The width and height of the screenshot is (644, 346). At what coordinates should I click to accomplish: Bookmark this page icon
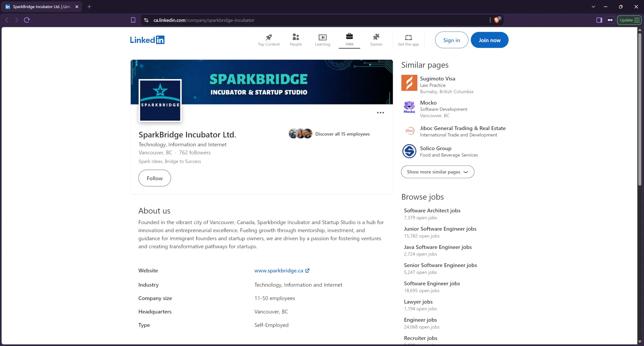click(x=133, y=20)
